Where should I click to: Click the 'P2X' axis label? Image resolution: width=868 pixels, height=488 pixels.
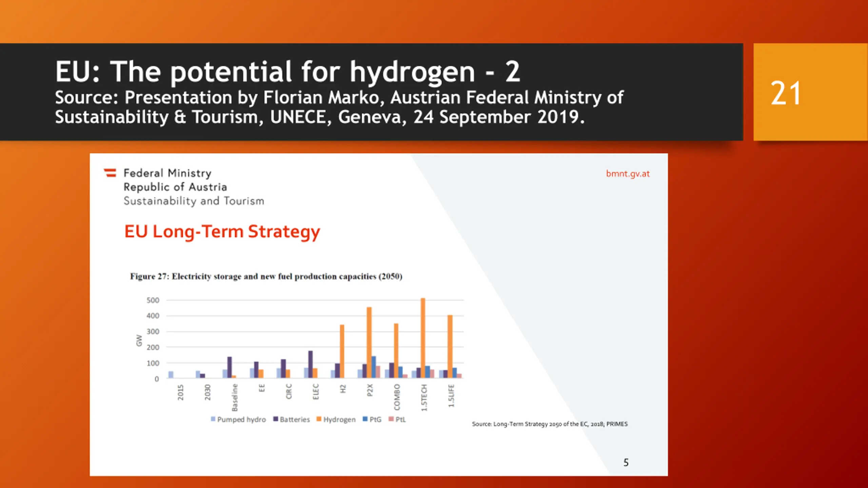tap(370, 390)
